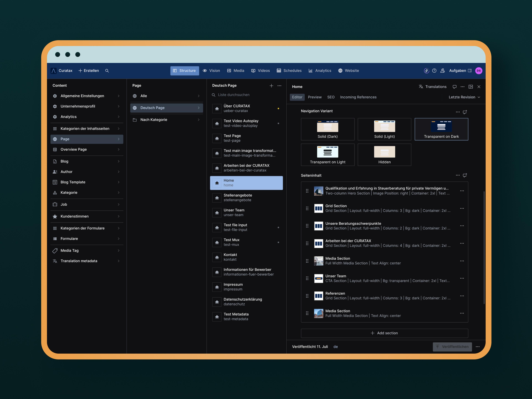Select Solid (Dark) navigation variant
This screenshot has height=399, width=532.
pos(328,129)
